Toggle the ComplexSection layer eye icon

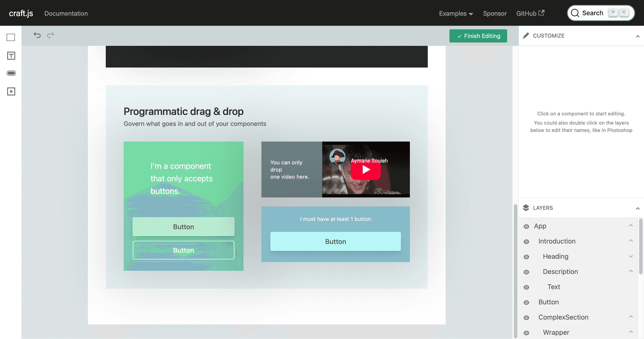click(x=526, y=318)
